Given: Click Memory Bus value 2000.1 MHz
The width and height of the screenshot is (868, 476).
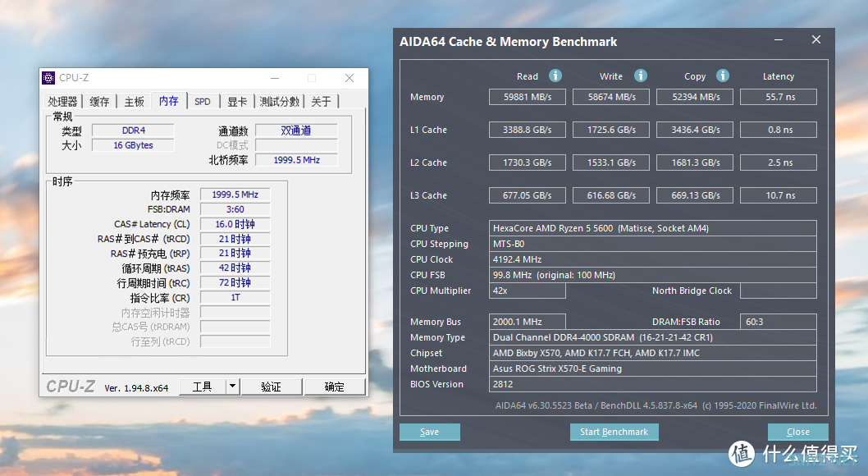Looking at the screenshot, I should (528, 322).
